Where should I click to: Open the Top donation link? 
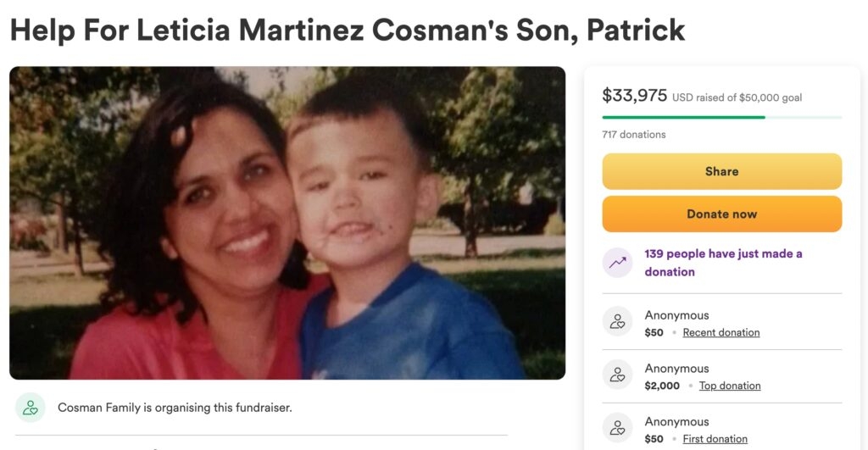click(730, 386)
